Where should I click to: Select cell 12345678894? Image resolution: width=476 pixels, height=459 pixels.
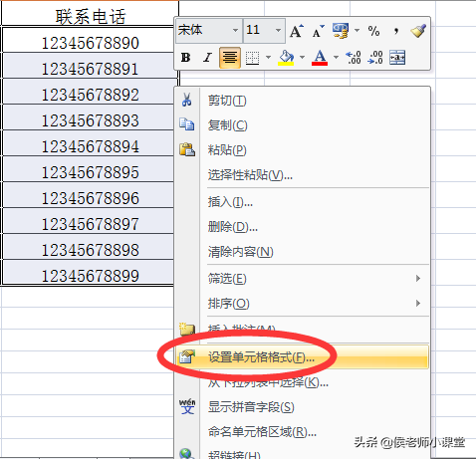(89, 143)
